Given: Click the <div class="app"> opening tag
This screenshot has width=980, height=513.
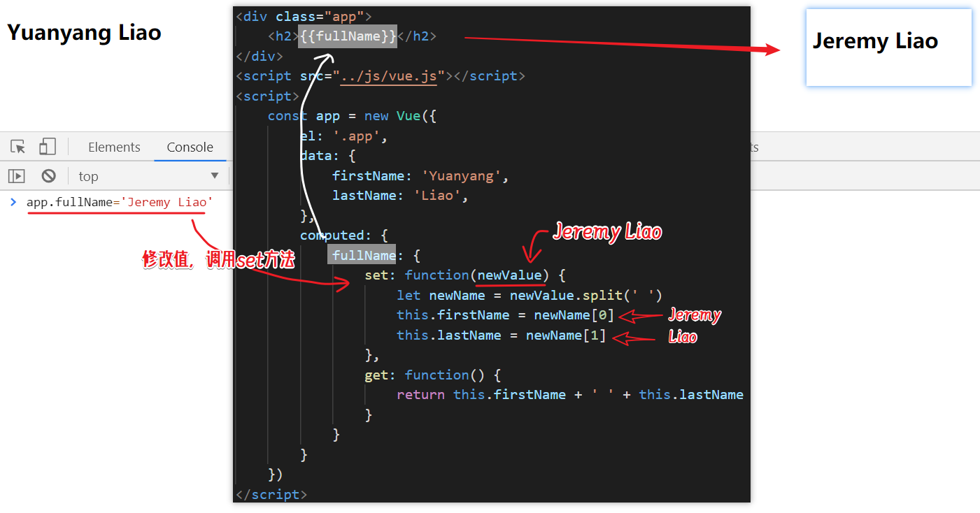Looking at the screenshot, I should click(304, 16).
